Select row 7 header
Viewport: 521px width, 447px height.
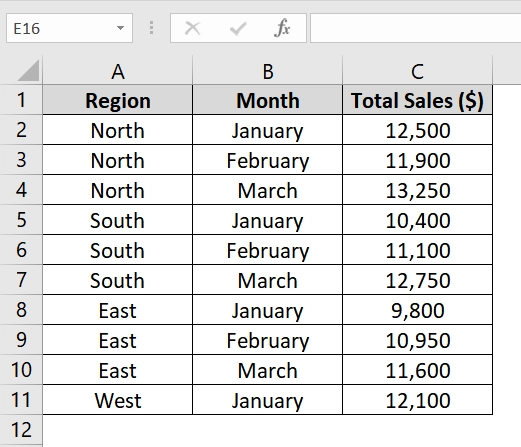21,280
